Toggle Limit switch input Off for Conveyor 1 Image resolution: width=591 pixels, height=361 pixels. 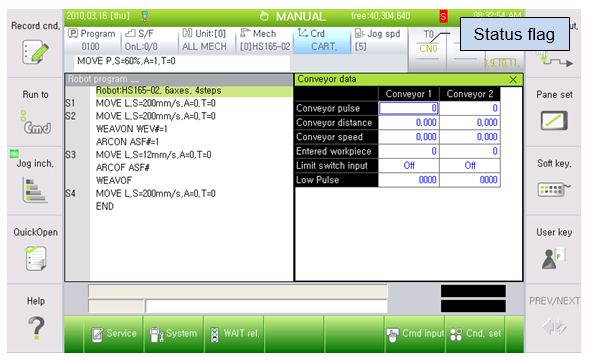click(x=409, y=165)
